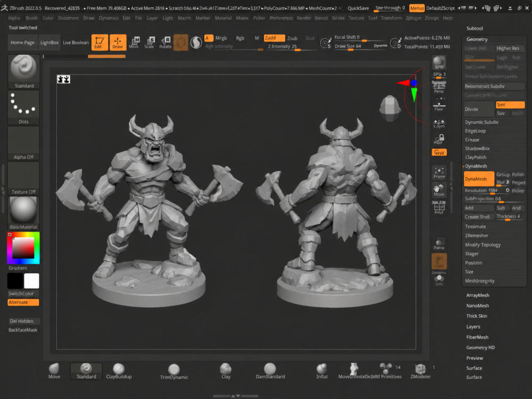
Task: Click the Frame view icon
Action: pyautogui.click(x=439, y=172)
